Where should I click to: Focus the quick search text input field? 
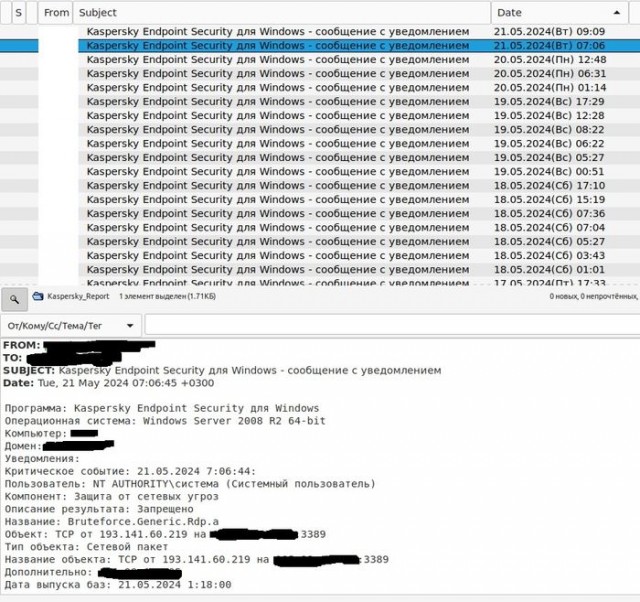[392, 326]
